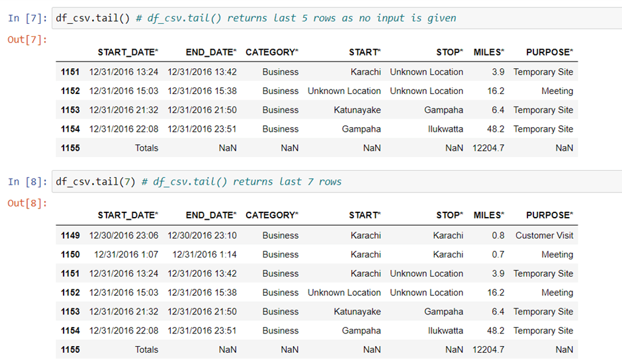Click 12/31/2016 13:24 start date in Out[7]

point(124,72)
